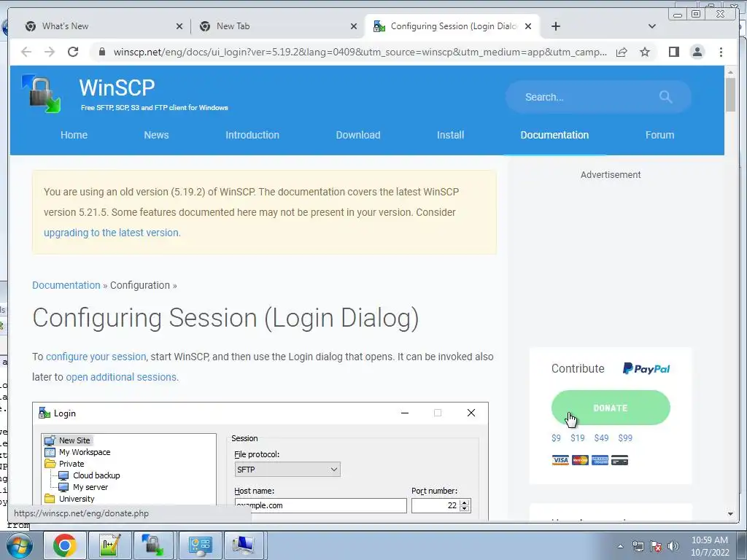Choose the $19 donation link
Viewport: 747px width, 560px height.
578,438
